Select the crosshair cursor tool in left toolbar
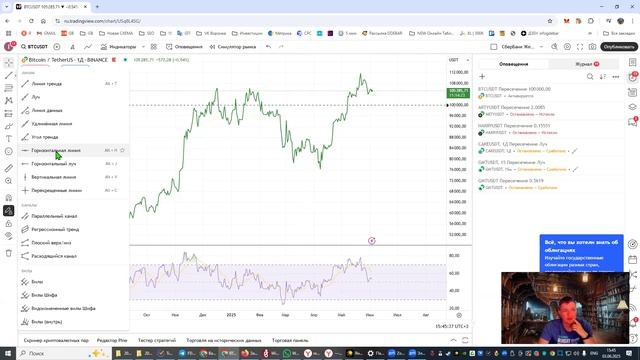Image resolution: width=640 pixels, height=360 pixels. click(9, 63)
